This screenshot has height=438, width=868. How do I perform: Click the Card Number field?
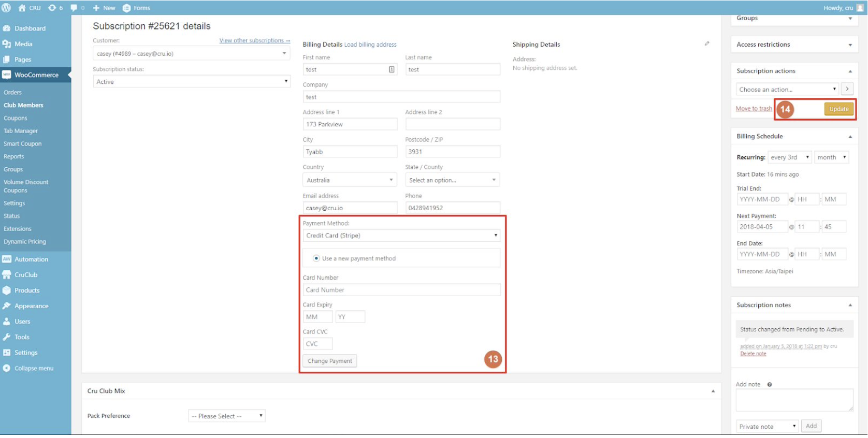click(x=401, y=290)
